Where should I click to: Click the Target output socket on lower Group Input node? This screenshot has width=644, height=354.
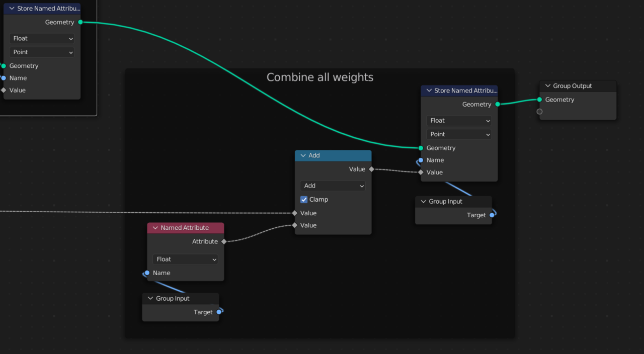coord(220,312)
